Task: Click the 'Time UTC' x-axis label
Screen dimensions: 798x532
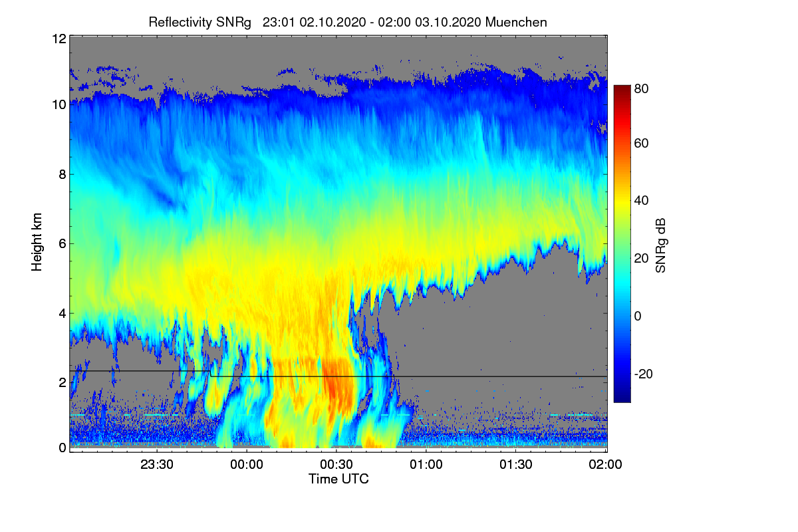Action: 338,479
